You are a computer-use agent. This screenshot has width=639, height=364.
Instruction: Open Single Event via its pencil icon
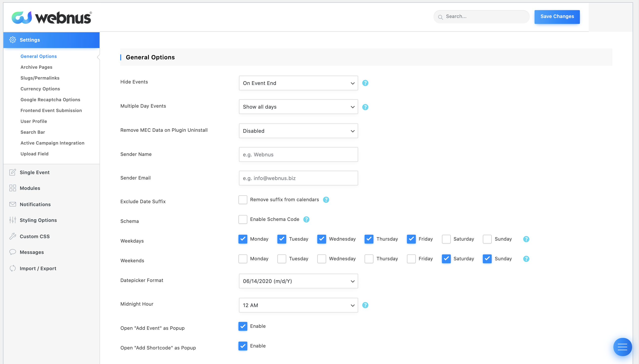(x=13, y=172)
